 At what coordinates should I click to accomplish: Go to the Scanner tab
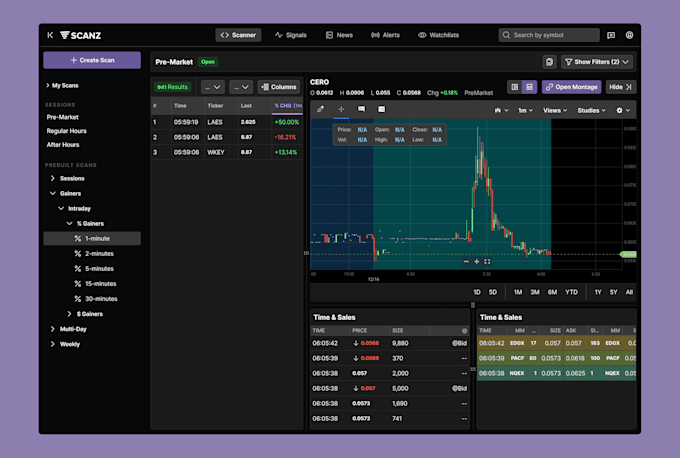coord(238,35)
